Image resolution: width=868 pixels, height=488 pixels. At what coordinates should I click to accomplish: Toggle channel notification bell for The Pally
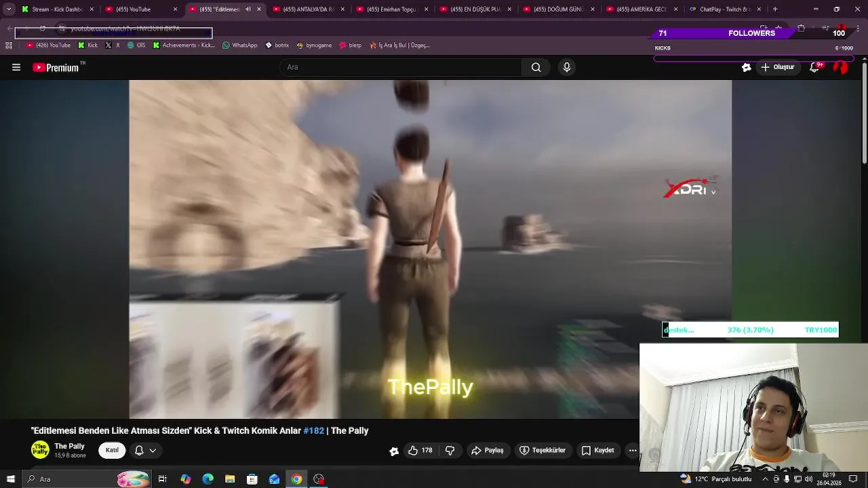coord(139,450)
